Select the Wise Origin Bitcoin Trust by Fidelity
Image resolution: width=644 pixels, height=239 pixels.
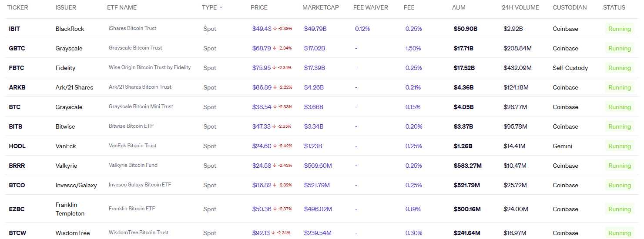[x=150, y=67]
